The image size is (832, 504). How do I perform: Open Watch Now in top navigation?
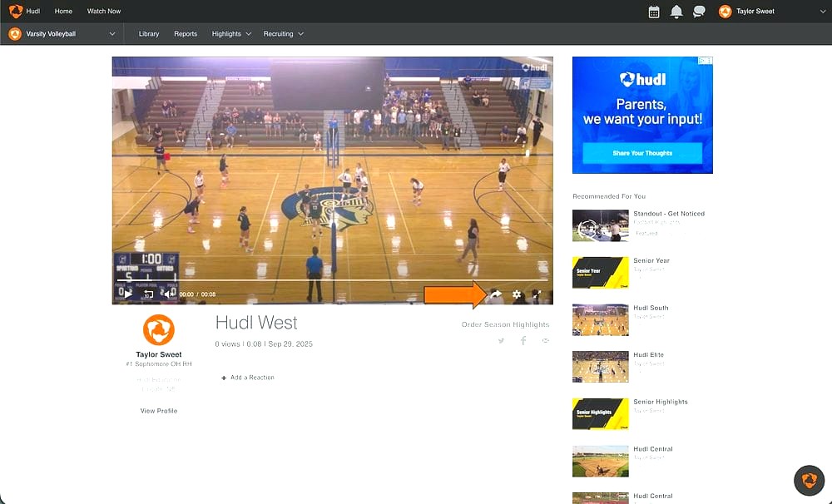104,11
